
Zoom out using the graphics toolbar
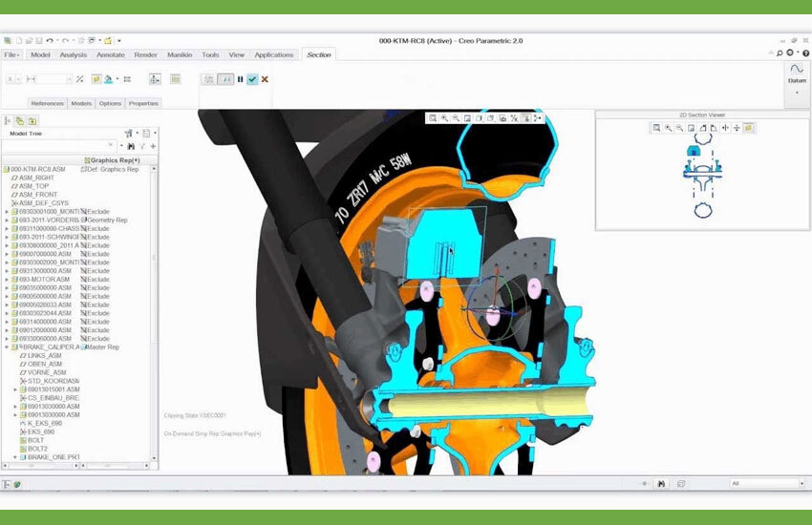coord(456,118)
